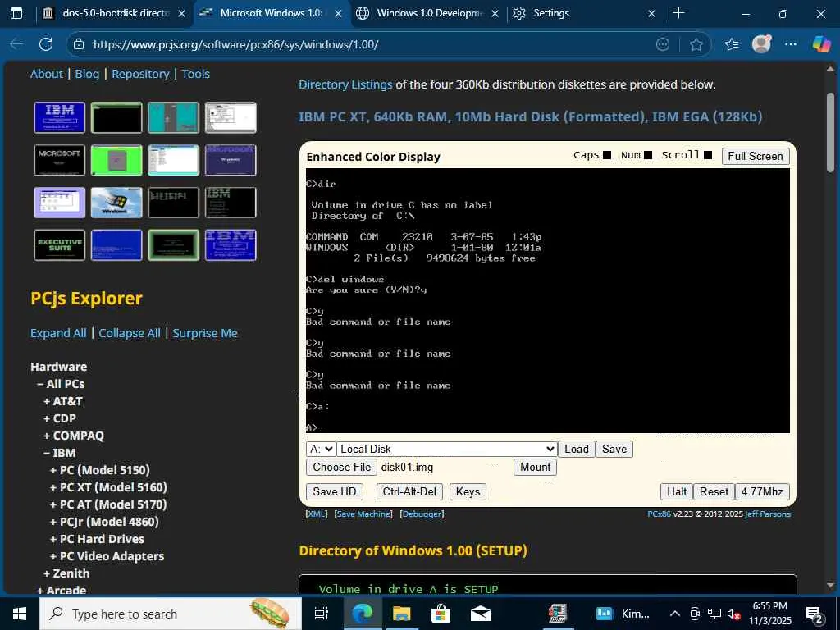
Task: Open the Mail app from the taskbar
Action: coord(481,614)
